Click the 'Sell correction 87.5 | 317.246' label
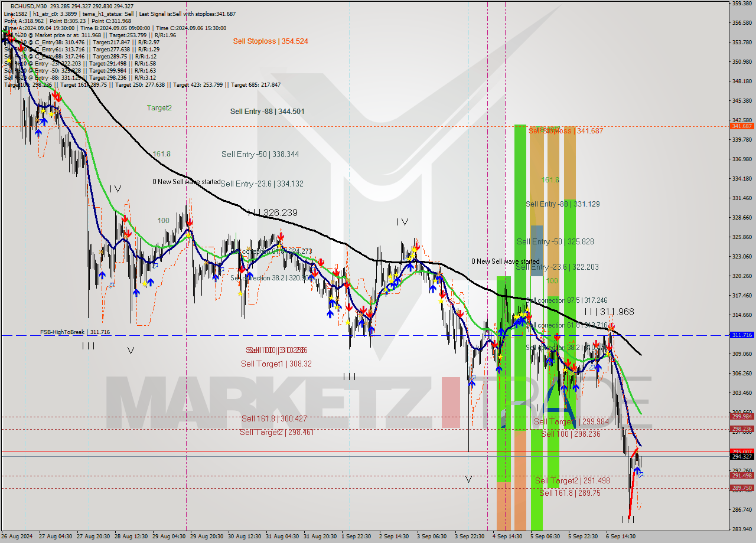756x543 pixels. [566, 300]
